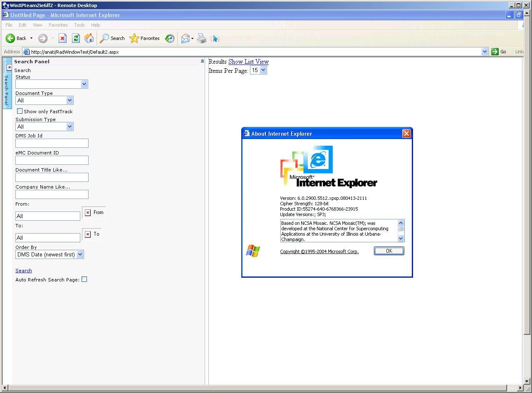The width and height of the screenshot is (532, 393).
Task: Click the pin icon of Search Panel
Action: (x=203, y=61)
